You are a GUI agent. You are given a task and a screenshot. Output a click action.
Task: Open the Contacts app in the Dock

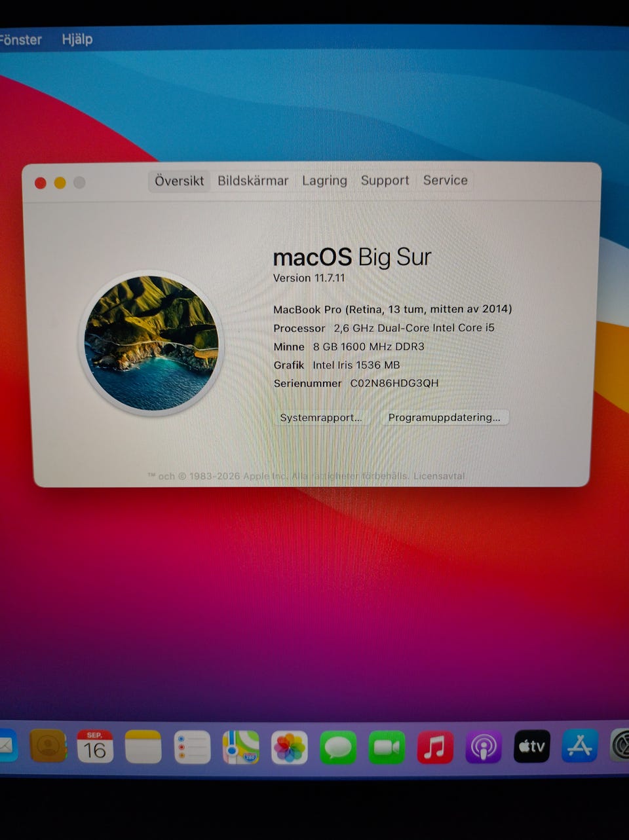pyautogui.click(x=48, y=746)
